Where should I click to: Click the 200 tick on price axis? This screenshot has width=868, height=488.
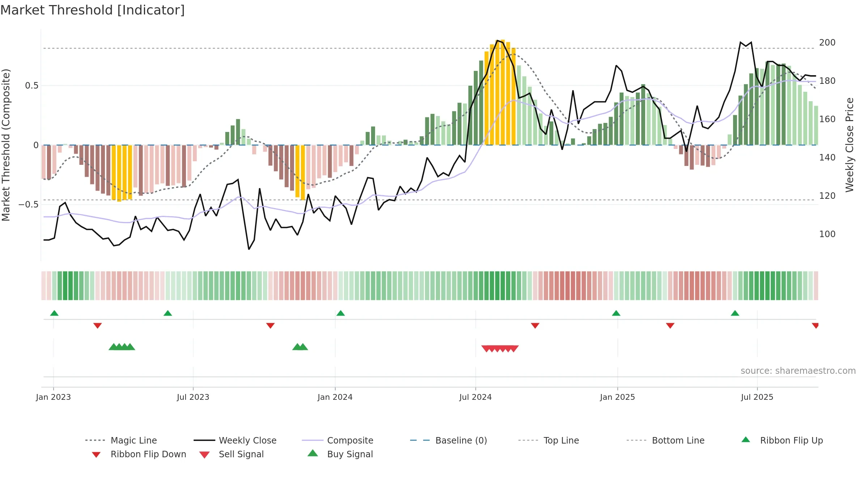(827, 43)
